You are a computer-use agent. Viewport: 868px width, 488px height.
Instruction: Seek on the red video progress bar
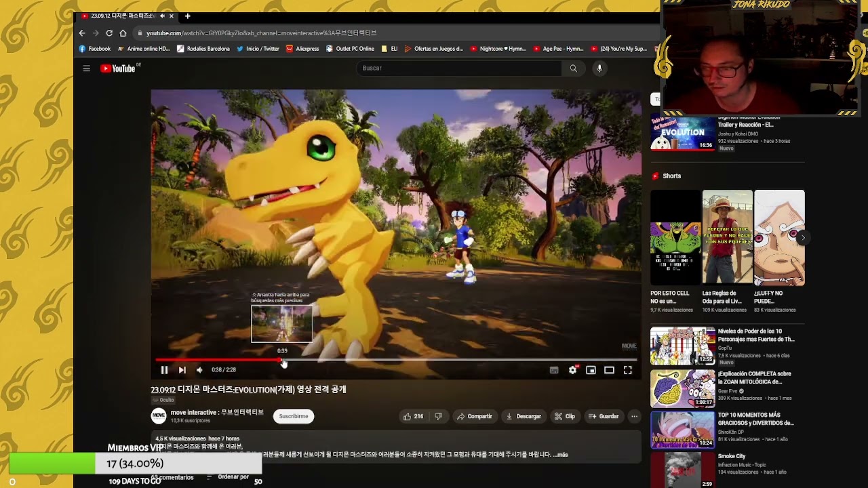pos(396,360)
